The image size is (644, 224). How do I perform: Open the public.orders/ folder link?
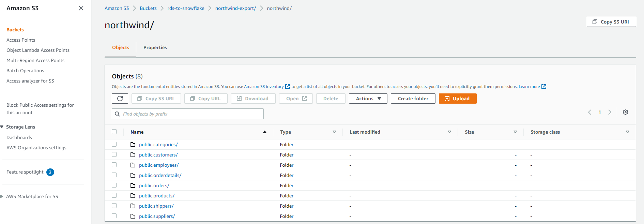point(154,185)
